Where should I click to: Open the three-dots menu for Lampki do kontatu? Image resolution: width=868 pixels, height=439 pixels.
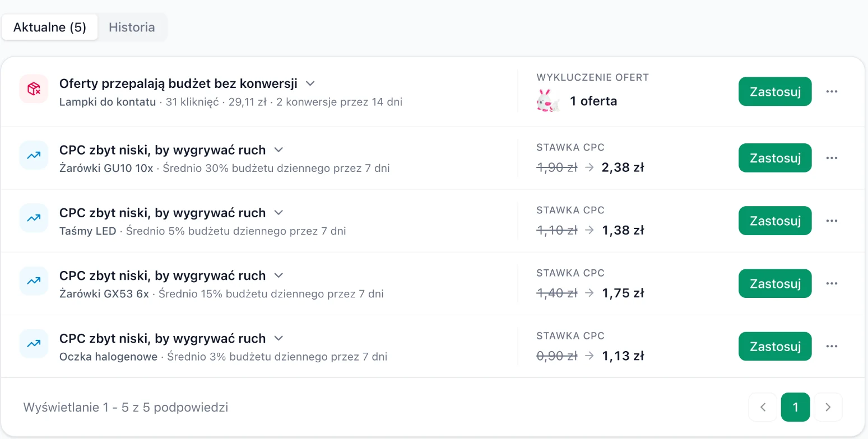(x=832, y=91)
